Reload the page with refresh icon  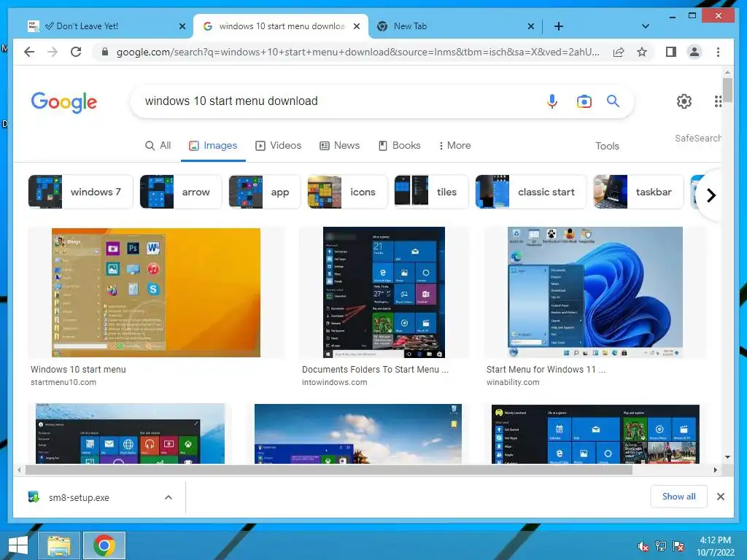[76, 52]
